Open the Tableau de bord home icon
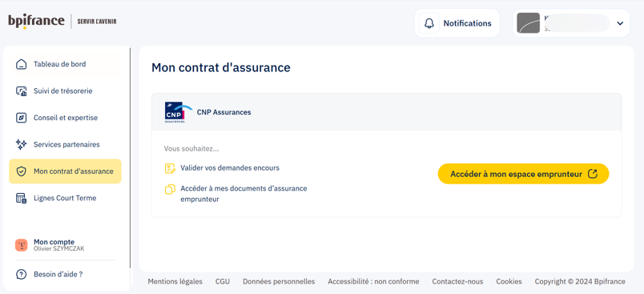The height and width of the screenshot is (294, 644). tap(21, 64)
